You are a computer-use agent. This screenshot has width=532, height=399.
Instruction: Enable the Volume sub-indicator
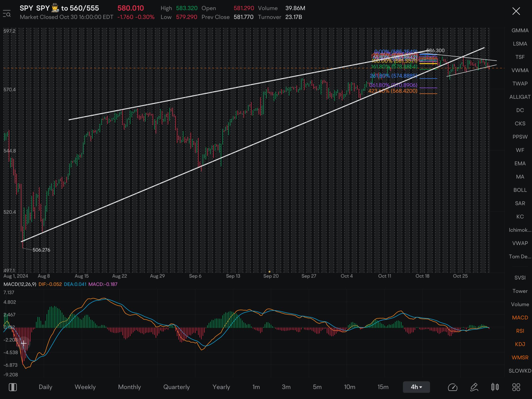(x=520, y=304)
